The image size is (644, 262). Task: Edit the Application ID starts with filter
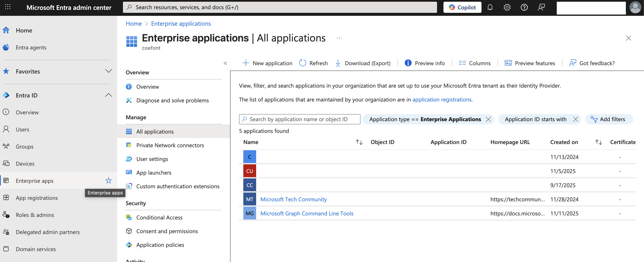[536, 119]
